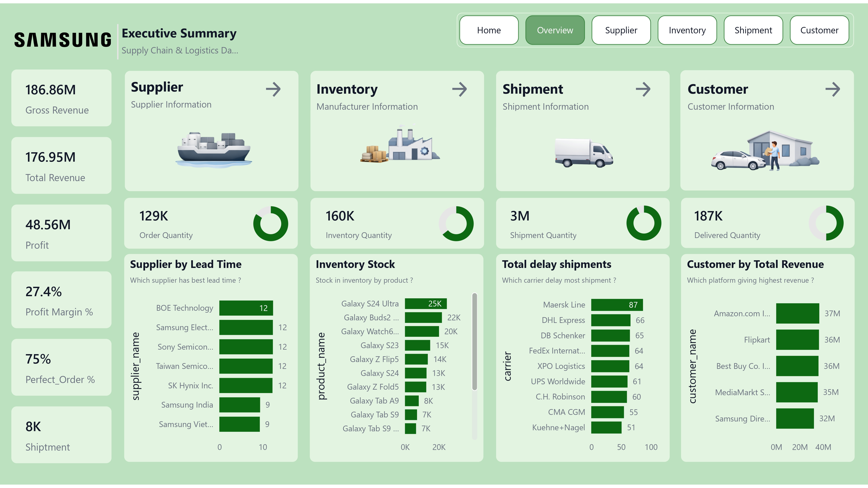This screenshot has width=868, height=488.
Task: Click the 'Galaxy Z Fold5' product label
Action: pyautogui.click(x=373, y=387)
